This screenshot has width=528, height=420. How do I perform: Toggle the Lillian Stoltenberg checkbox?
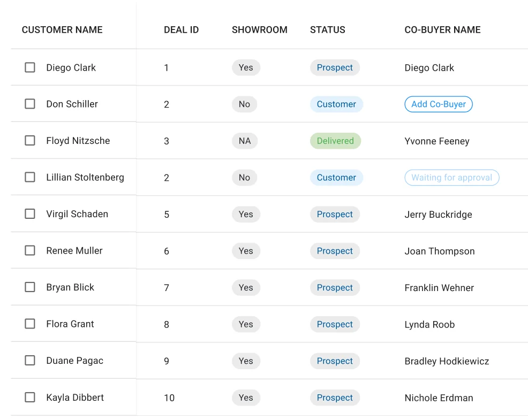click(30, 177)
